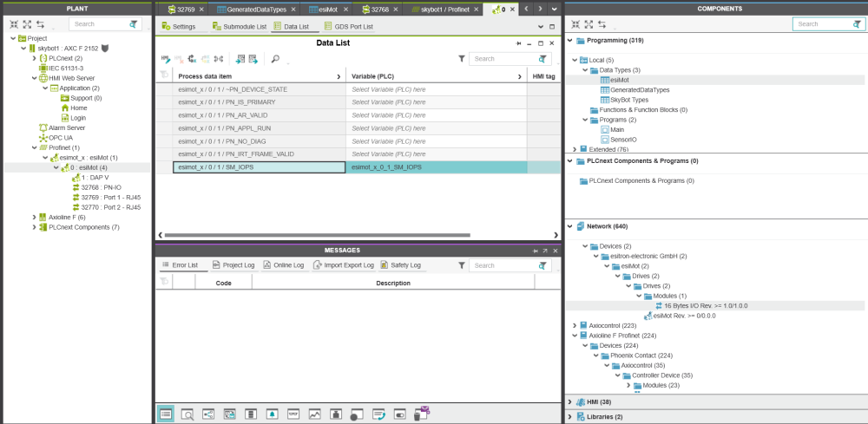Screen dimensions: 868x424
Task: Click the filter funnel icon in Data List
Action: tap(462, 59)
